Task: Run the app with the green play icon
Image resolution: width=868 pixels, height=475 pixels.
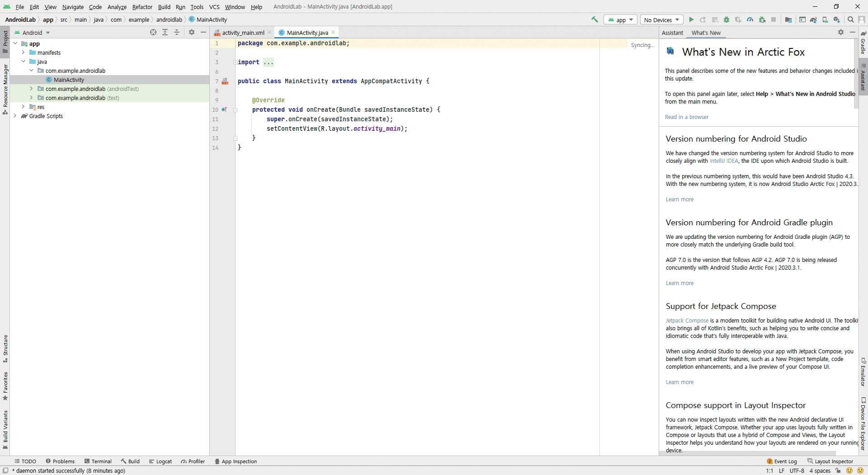Action: 691,19
